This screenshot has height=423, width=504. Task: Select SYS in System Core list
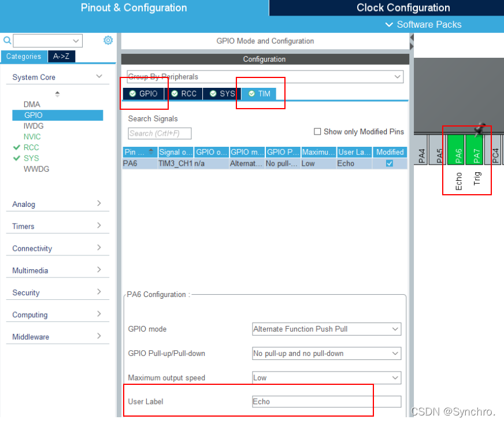(x=31, y=158)
